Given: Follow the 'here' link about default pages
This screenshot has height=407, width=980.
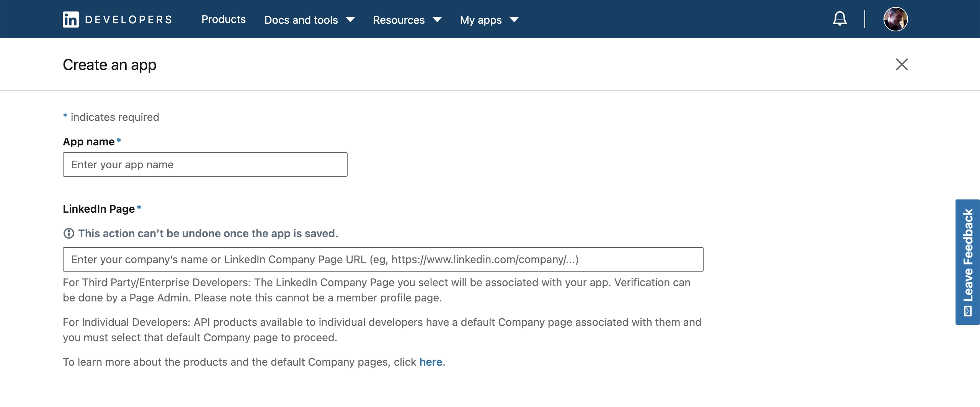Looking at the screenshot, I should [431, 362].
